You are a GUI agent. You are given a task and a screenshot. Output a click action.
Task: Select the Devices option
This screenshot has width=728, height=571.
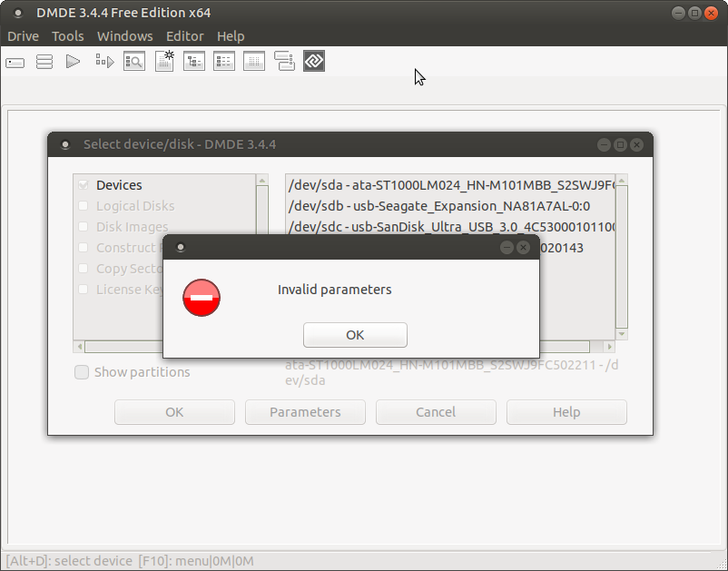[119, 185]
